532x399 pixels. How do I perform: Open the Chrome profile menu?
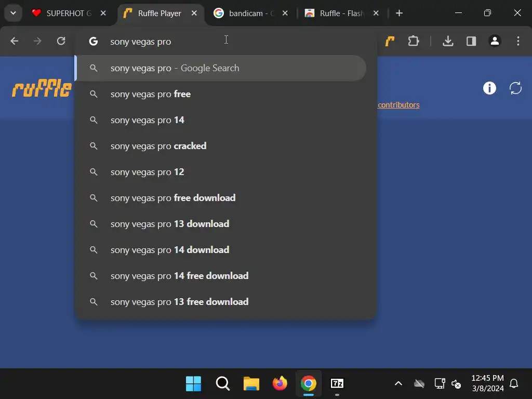495,41
